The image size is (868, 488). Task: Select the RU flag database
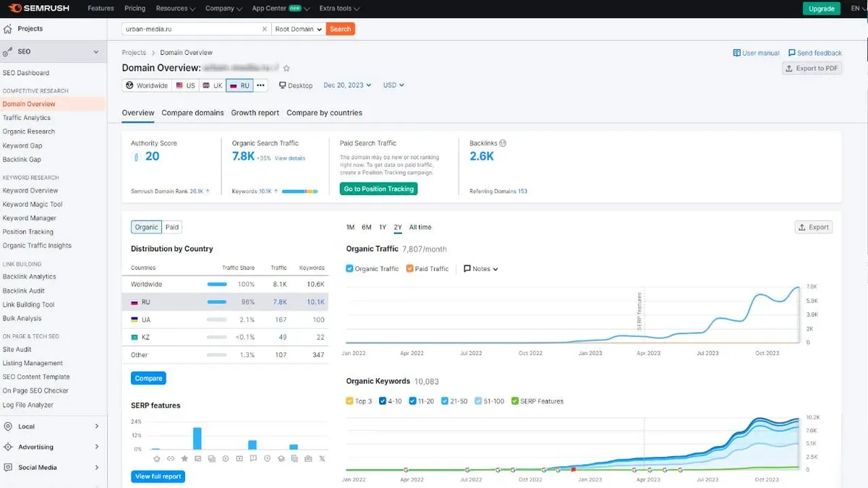point(239,85)
